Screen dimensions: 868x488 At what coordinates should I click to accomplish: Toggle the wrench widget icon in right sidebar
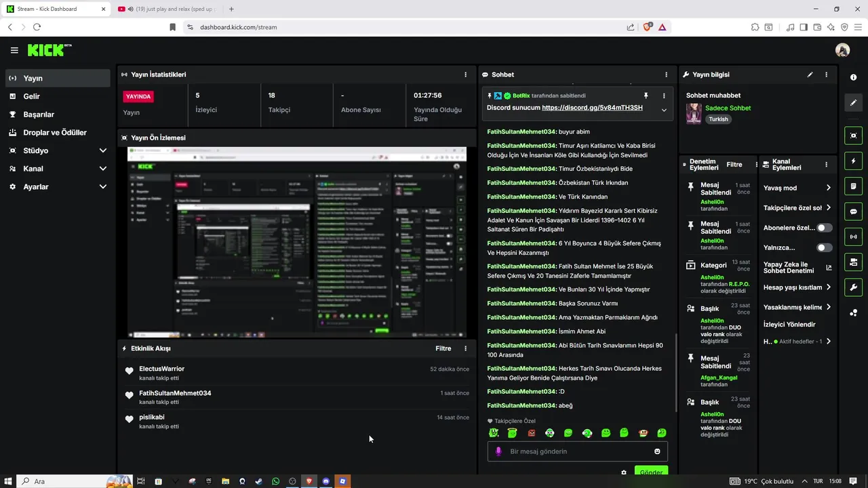pos(853,287)
